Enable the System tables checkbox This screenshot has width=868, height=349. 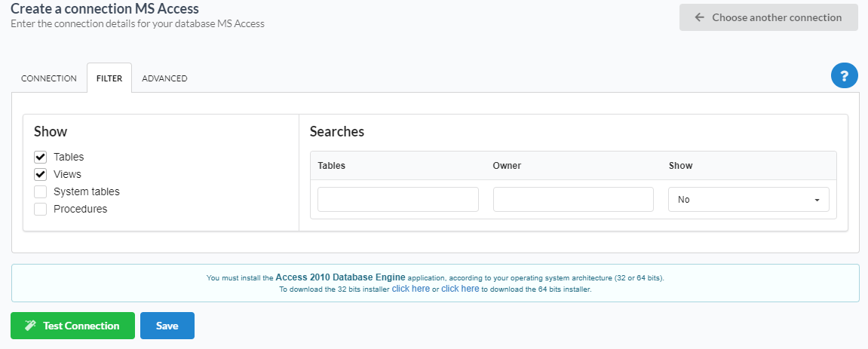(x=40, y=192)
